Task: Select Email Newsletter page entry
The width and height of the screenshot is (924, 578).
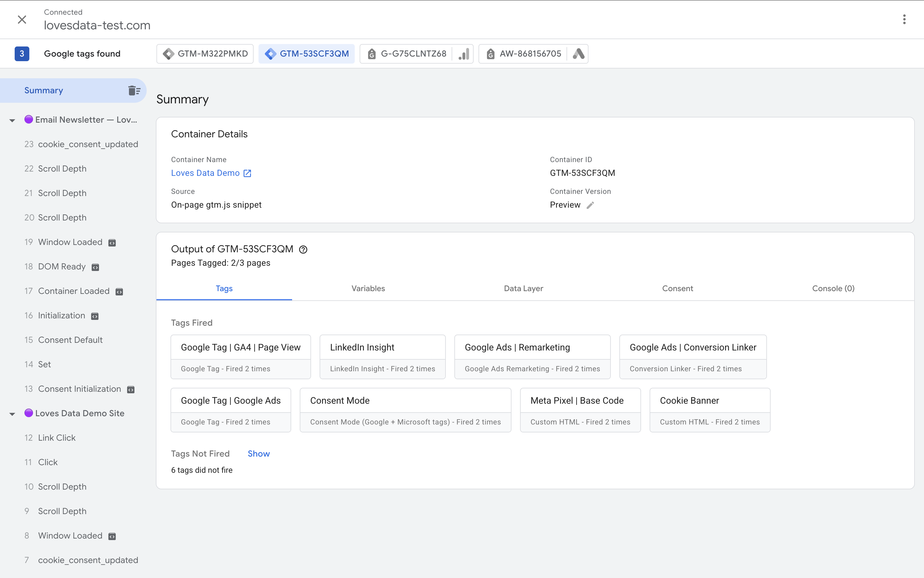Action: 81,120
